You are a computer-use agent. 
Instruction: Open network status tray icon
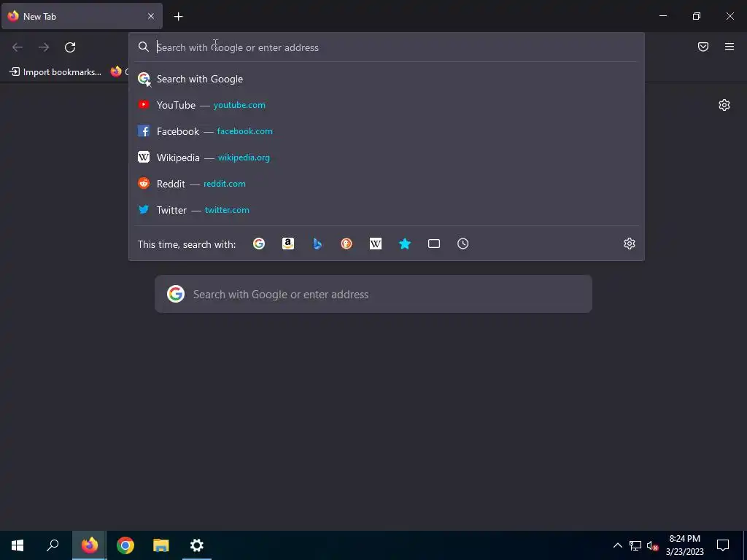[x=635, y=545]
